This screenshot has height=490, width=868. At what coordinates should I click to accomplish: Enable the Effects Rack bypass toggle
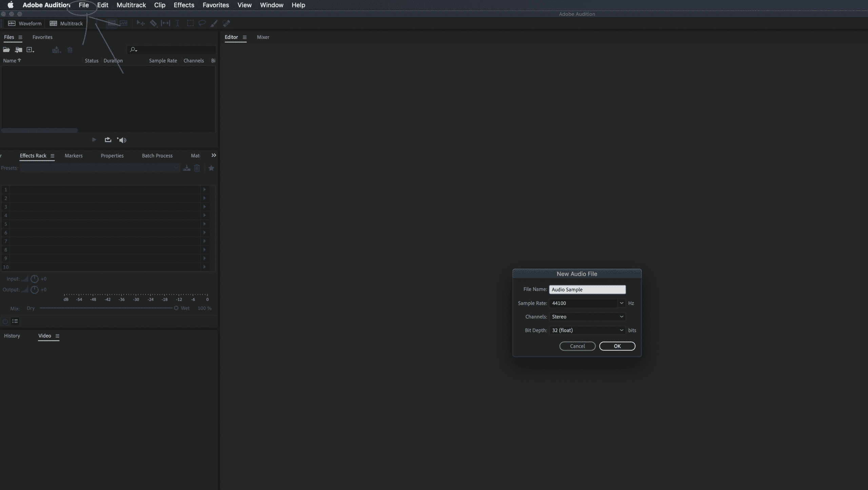click(5, 321)
